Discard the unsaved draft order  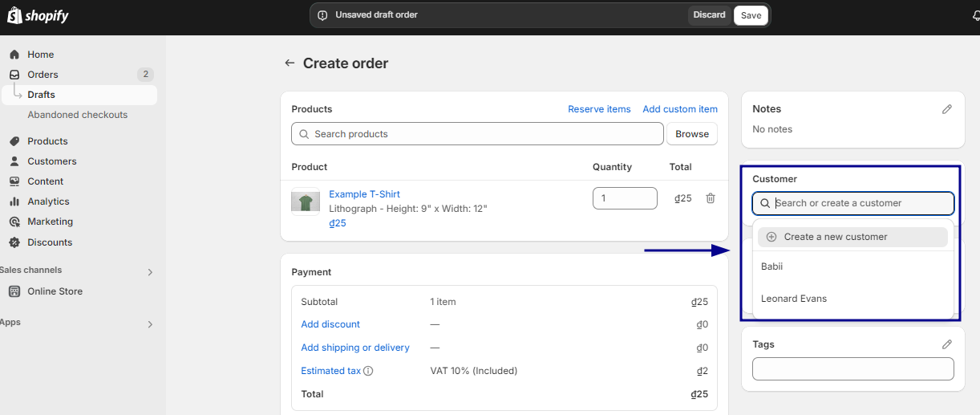point(709,15)
